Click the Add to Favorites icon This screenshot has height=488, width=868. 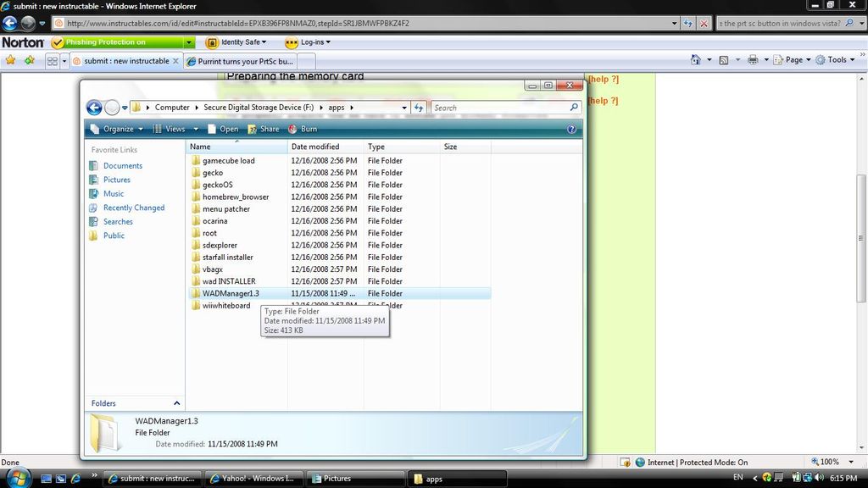click(x=29, y=60)
